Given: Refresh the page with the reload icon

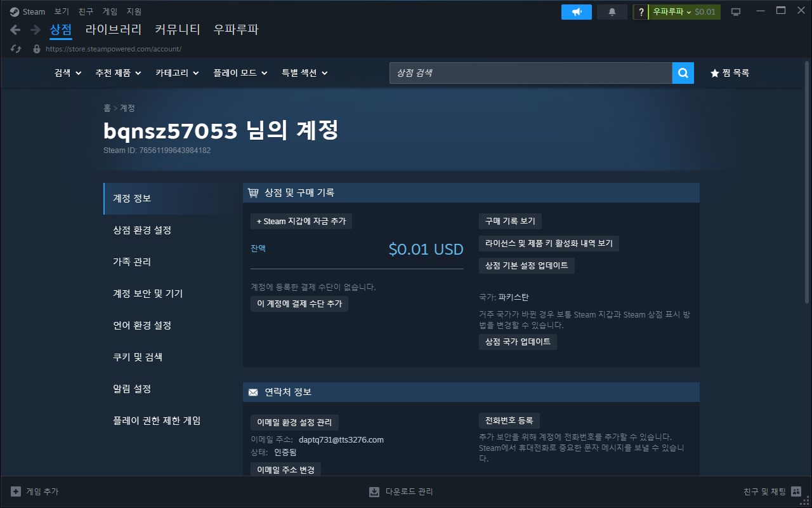Looking at the screenshot, I should tap(15, 48).
